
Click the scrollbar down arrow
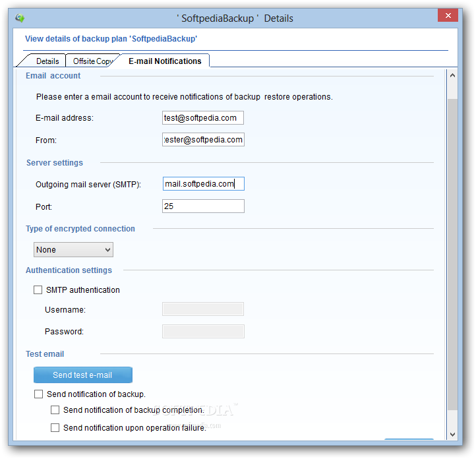click(x=452, y=435)
